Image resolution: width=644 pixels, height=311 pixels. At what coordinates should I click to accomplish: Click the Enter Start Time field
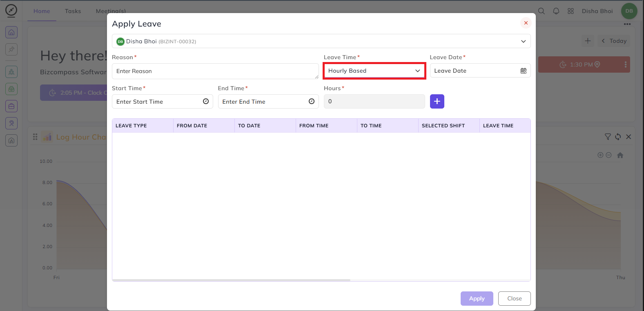[163, 102]
